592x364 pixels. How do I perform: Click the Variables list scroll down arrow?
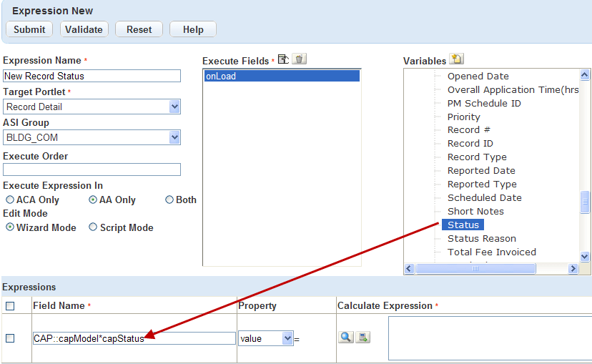point(584,256)
